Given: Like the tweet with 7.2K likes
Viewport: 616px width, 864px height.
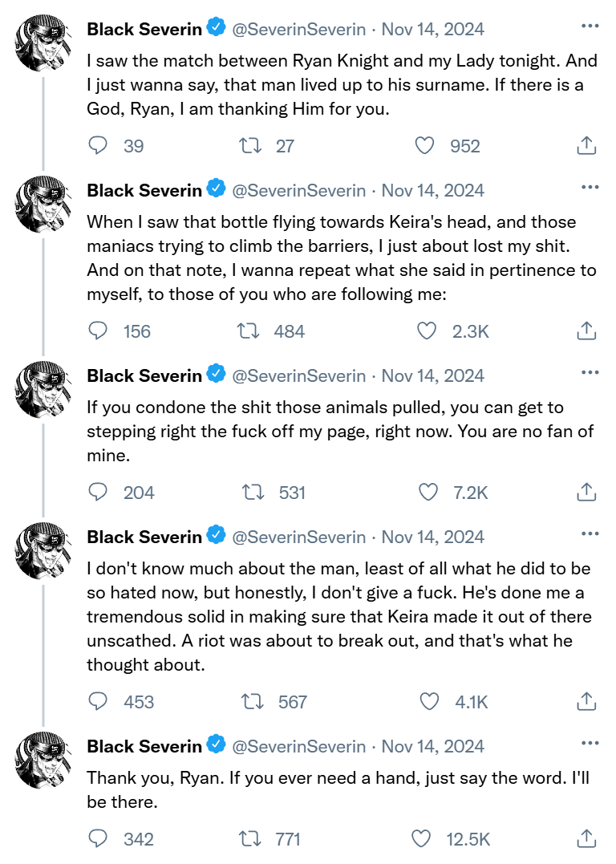Looking at the screenshot, I should coord(429,492).
